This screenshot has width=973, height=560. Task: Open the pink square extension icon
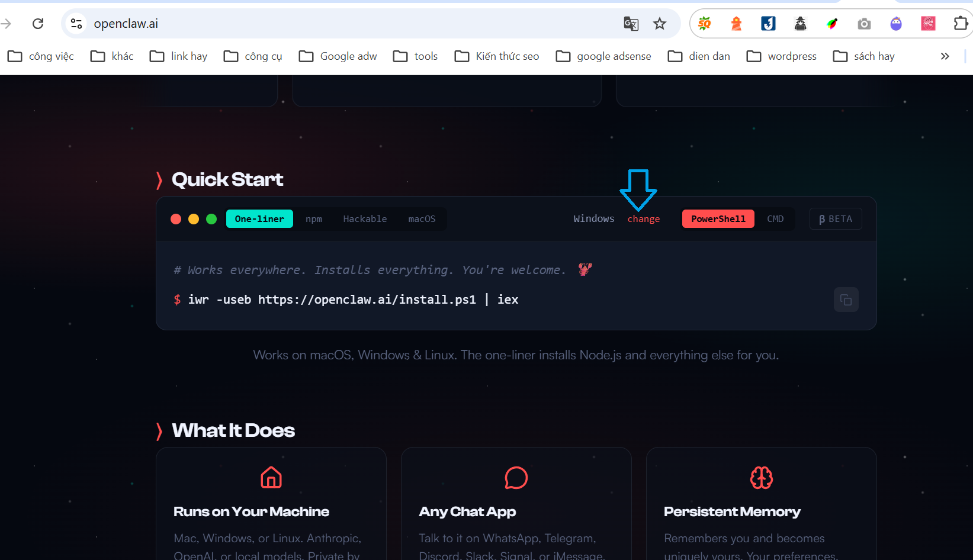tap(928, 24)
